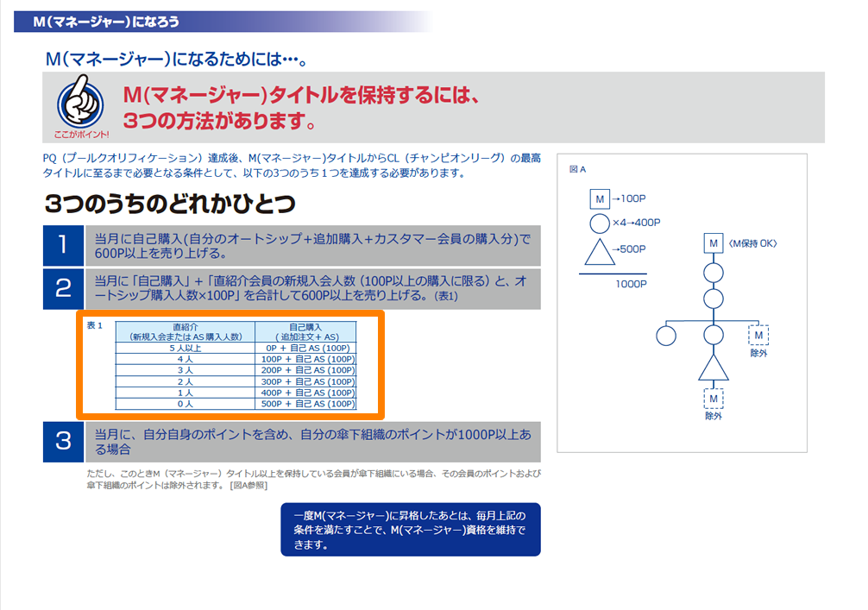
Task: Select the "500P + 自己 AS (100P)" table cell
Action: (x=307, y=404)
